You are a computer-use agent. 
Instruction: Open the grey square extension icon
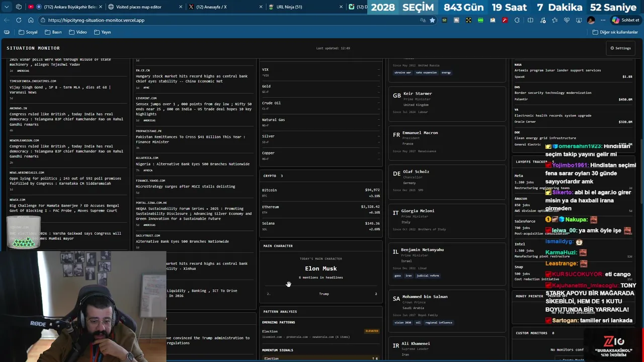click(456, 20)
